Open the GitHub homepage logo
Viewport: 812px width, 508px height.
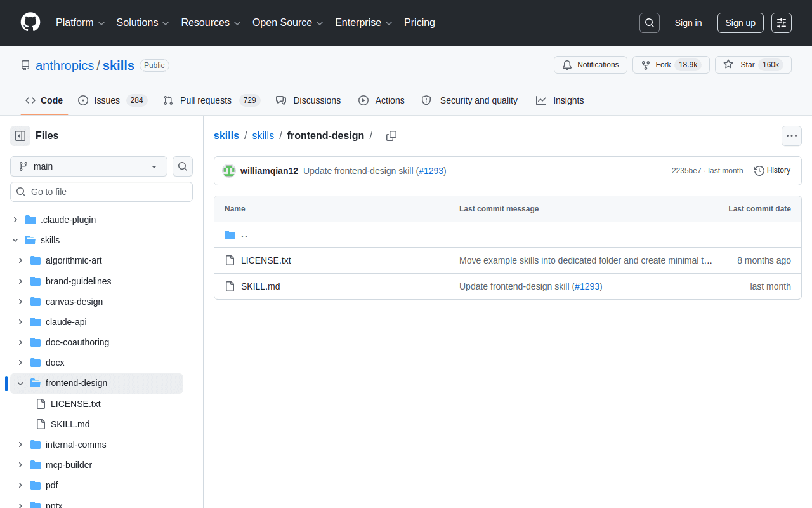point(30,23)
